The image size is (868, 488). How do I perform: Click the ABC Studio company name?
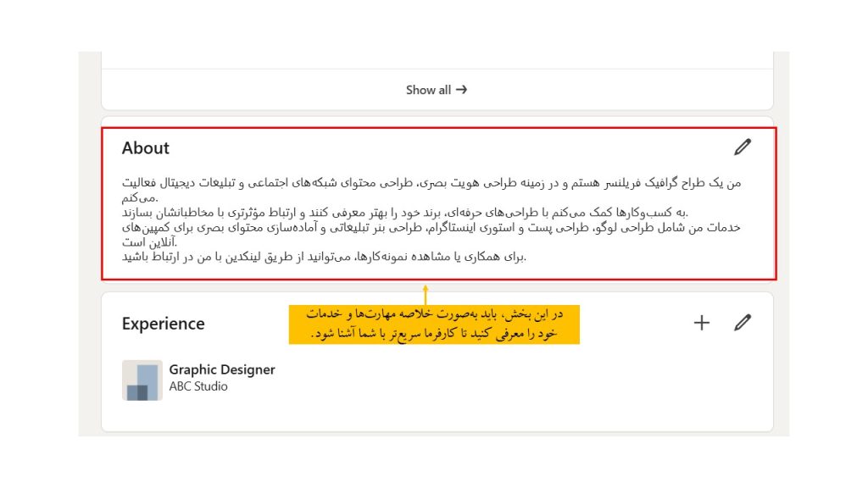(198, 386)
